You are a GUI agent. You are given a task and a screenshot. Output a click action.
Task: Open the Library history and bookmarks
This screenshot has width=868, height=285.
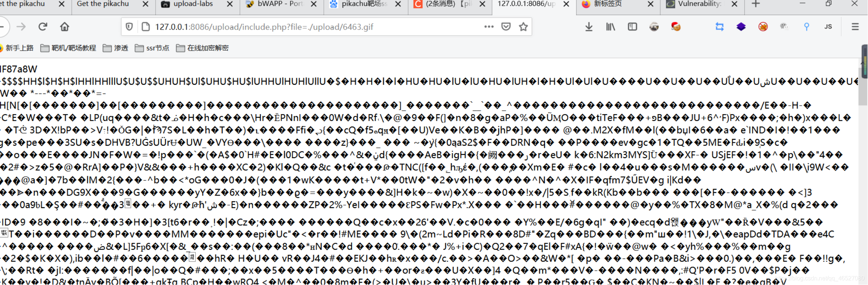(x=611, y=26)
